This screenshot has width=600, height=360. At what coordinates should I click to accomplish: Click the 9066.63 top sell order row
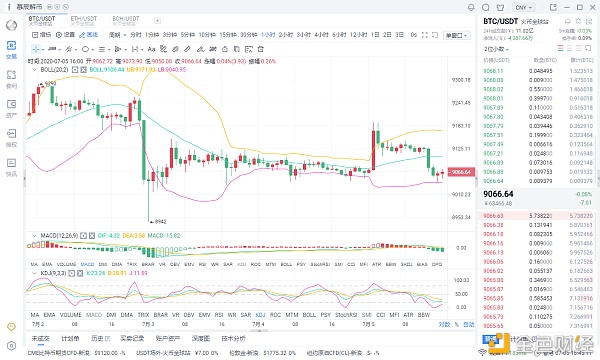[x=536, y=216]
